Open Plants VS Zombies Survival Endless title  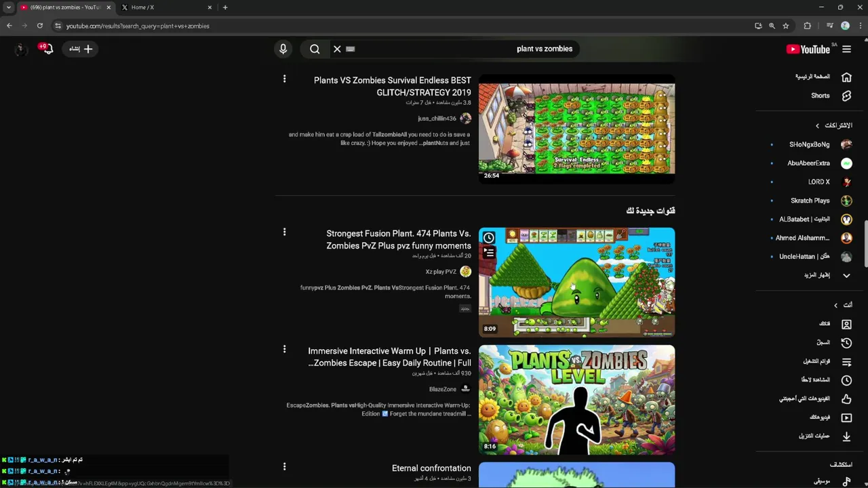coord(392,86)
